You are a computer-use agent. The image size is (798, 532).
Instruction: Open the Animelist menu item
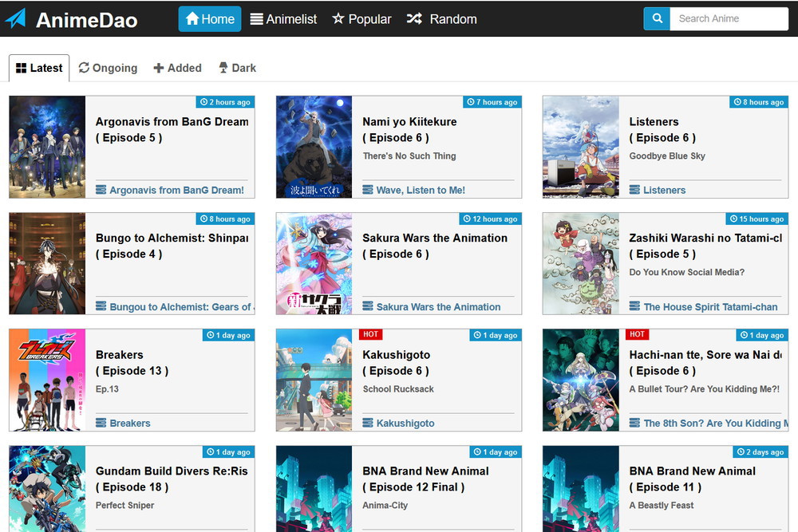[x=283, y=19]
